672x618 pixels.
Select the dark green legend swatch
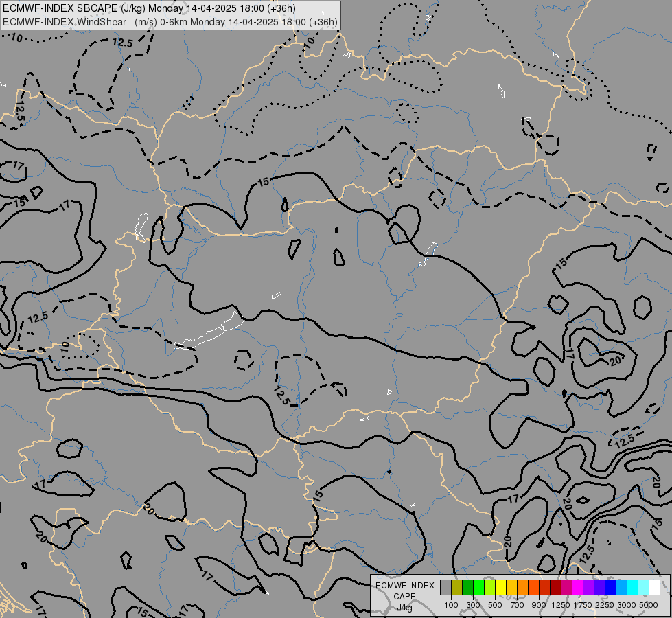[x=467, y=587]
